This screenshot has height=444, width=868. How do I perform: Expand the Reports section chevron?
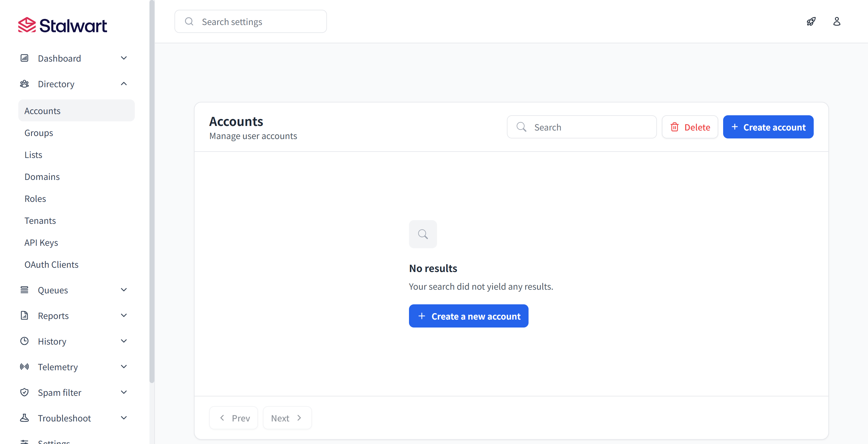click(124, 315)
